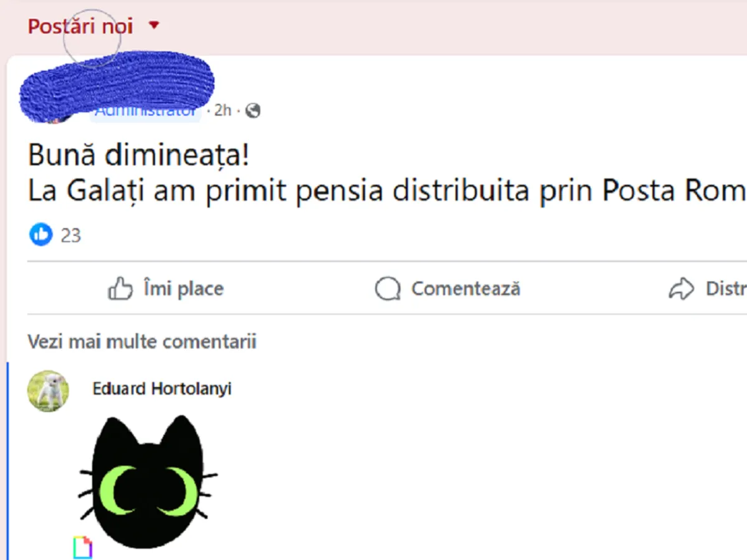This screenshot has width=747, height=560.
Task: Click the Bună dimineața post text
Action: coord(139,156)
